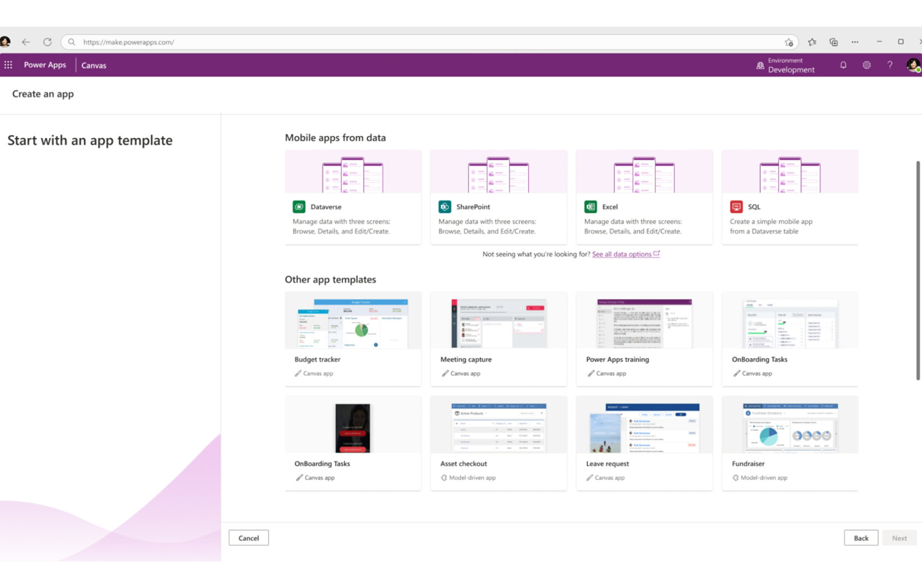Select the Budget tracker template thumbnail

click(x=353, y=322)
